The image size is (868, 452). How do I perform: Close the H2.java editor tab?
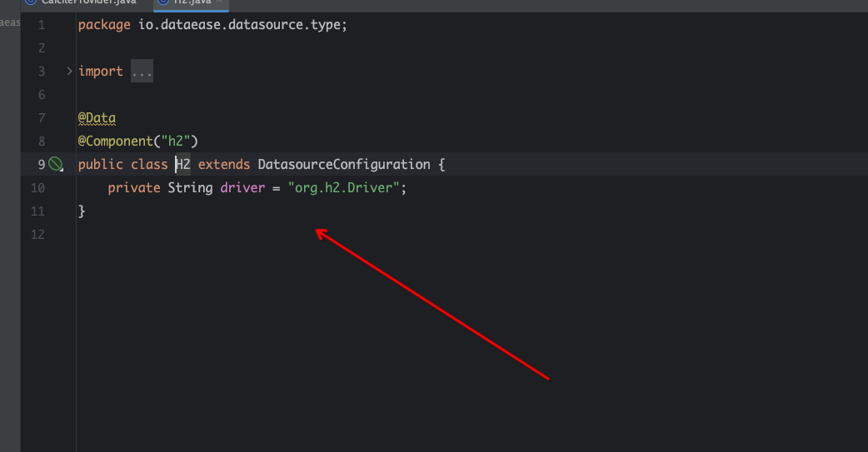(x=220, y=2)
